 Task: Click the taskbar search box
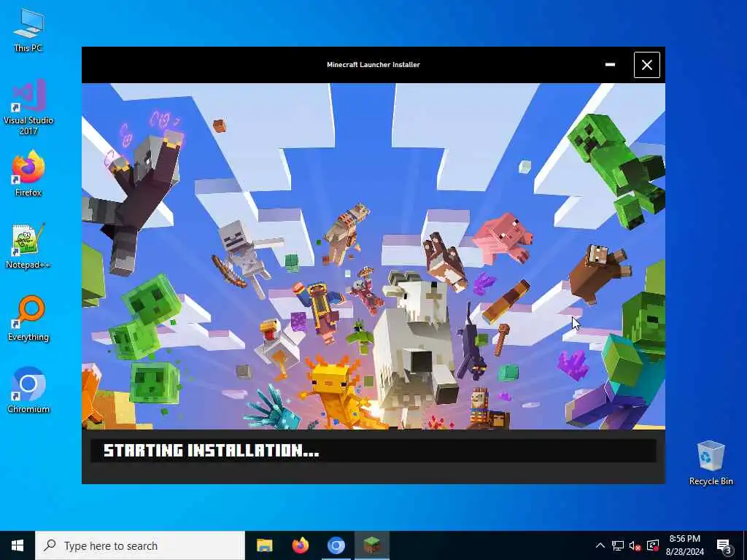[140, 545]
